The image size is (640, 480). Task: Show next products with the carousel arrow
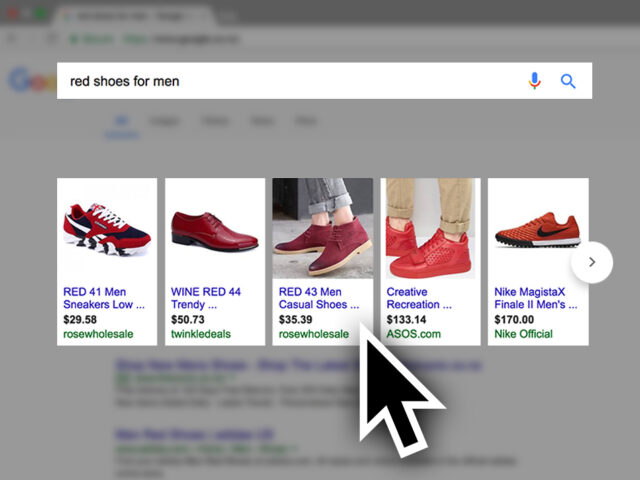pyautogui.click(x=592, y=262)
